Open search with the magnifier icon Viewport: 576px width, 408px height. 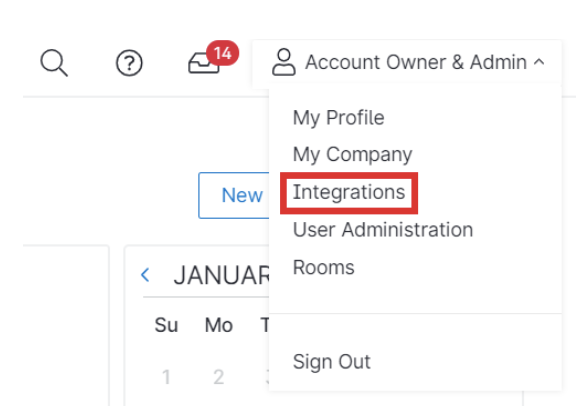coord(54,63)
